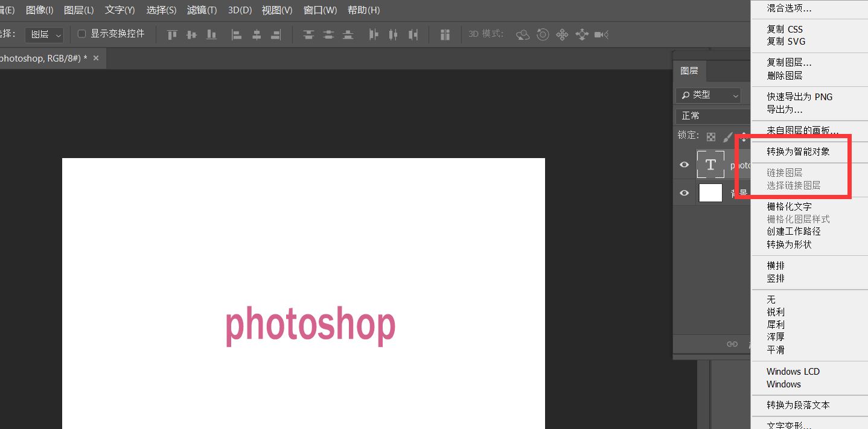
Task: Click the distribute right edges icon
Action: point(413,34)
